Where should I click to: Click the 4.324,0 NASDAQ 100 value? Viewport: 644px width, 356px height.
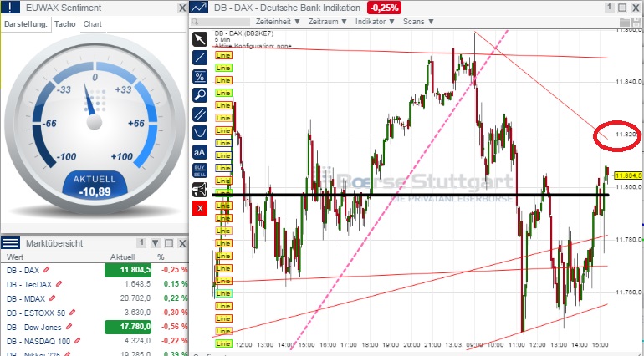[137, 341]
